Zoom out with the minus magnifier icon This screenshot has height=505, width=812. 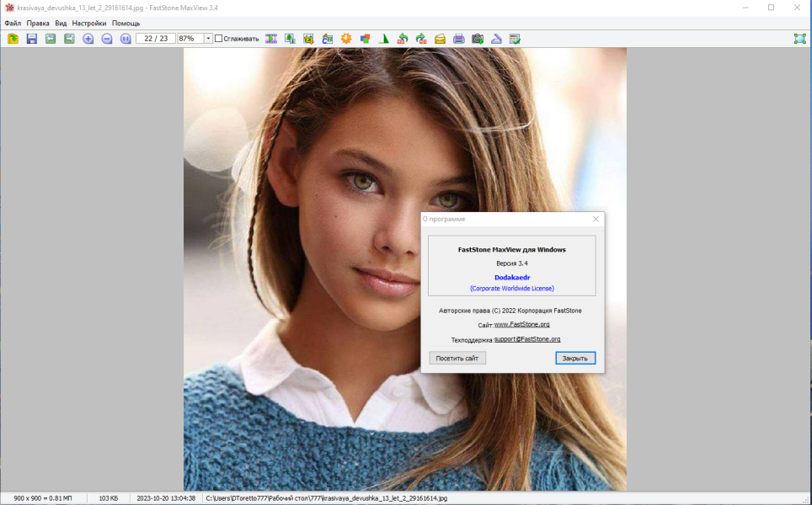point(107,39)
